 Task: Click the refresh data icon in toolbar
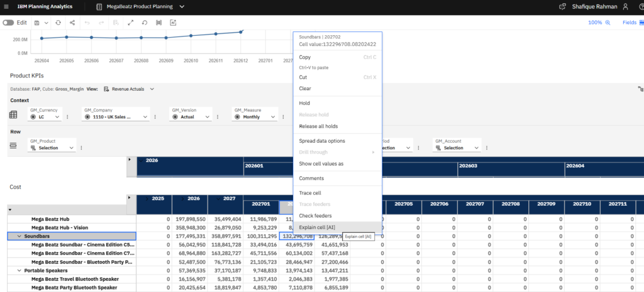58,22
